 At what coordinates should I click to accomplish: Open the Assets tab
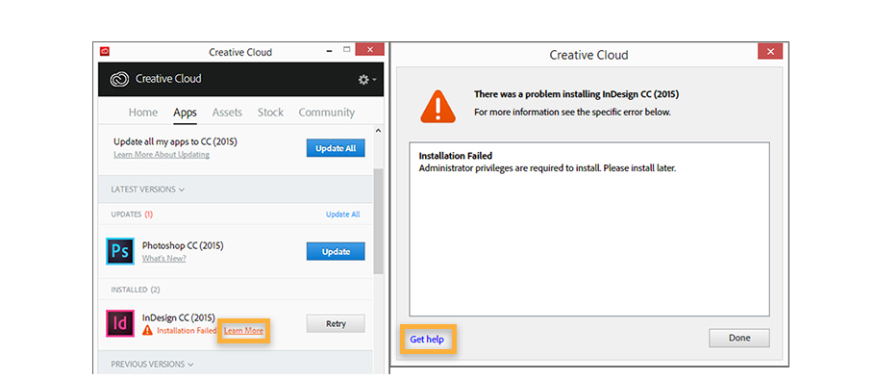pyautogui.click(x=227, y=112)
